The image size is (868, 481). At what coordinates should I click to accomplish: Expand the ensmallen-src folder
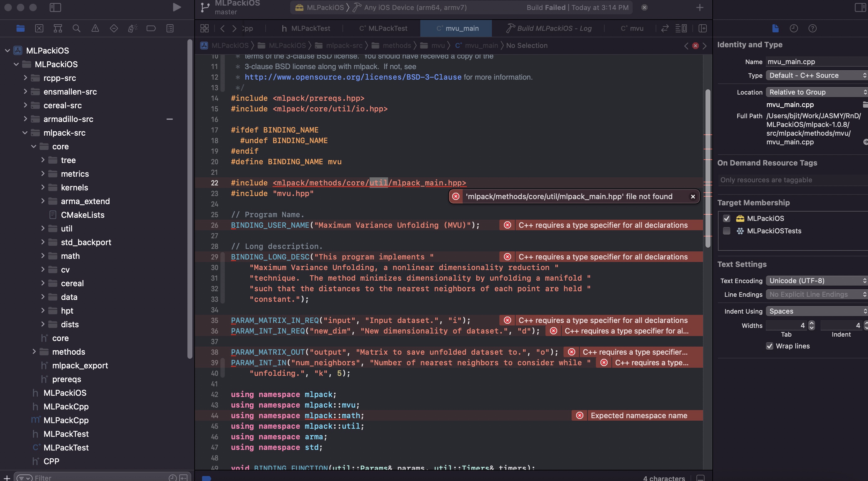point(25,91)
